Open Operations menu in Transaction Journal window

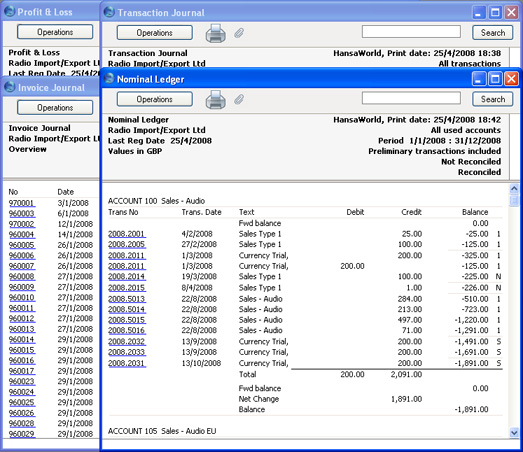point(154,33)
